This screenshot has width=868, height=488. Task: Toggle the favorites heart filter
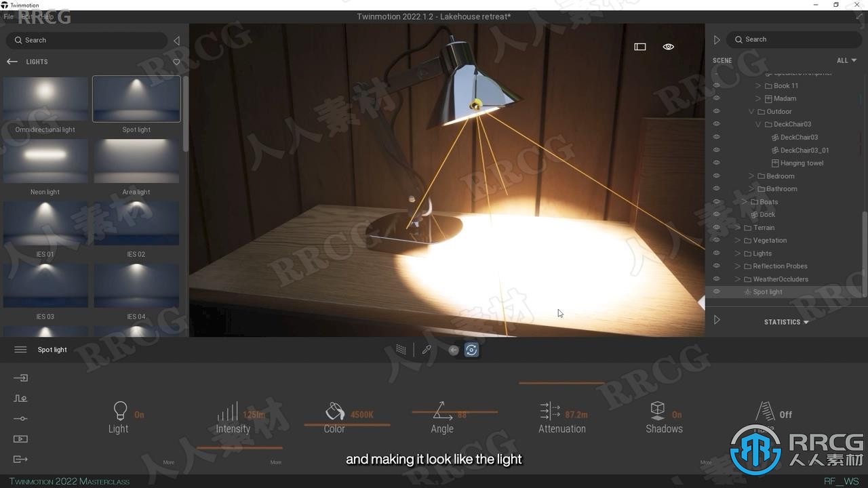tap(176, 62)
